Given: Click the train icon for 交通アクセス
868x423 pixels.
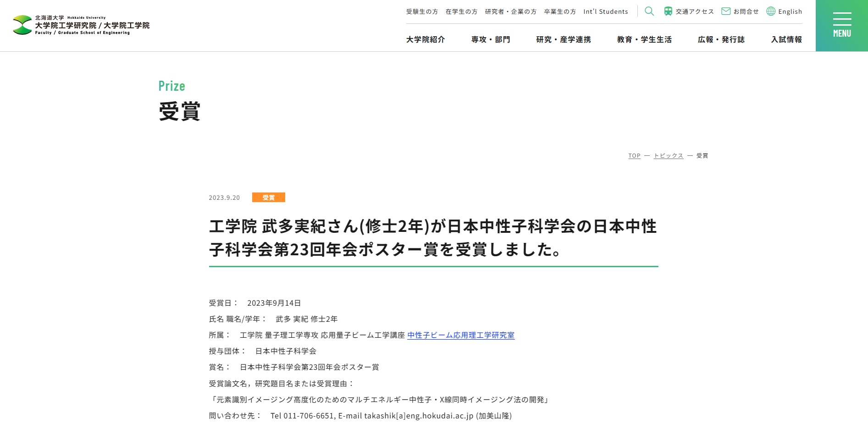Looking at the screenshot, I should click(668, 11).
